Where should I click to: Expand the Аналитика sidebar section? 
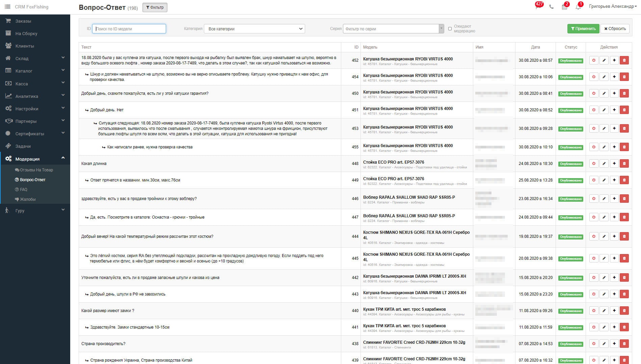(x=35, y=96)
